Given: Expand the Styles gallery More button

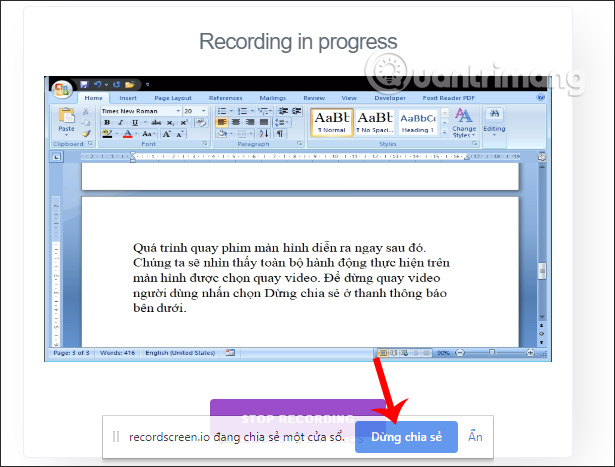Looking at the screenshot, I should pos(444,133).
